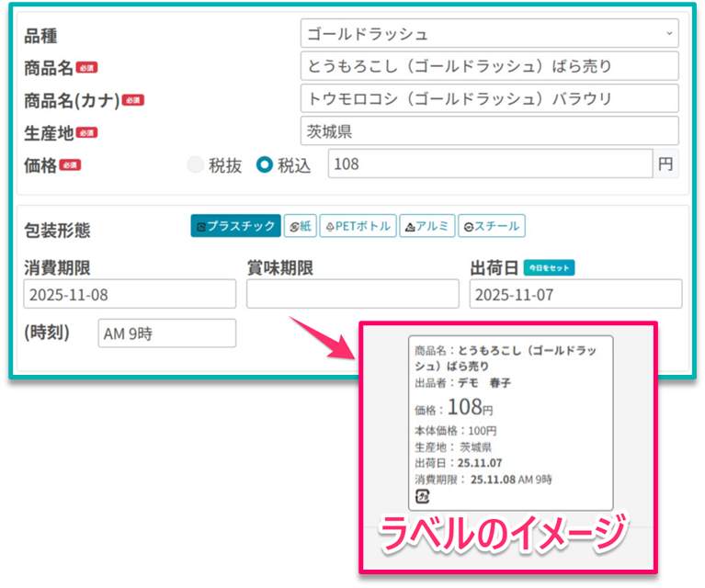The width and height of the screenshot is (705, 588).
Task: Pick the スチール packaging icon button
Action: (x=490, y=226)
